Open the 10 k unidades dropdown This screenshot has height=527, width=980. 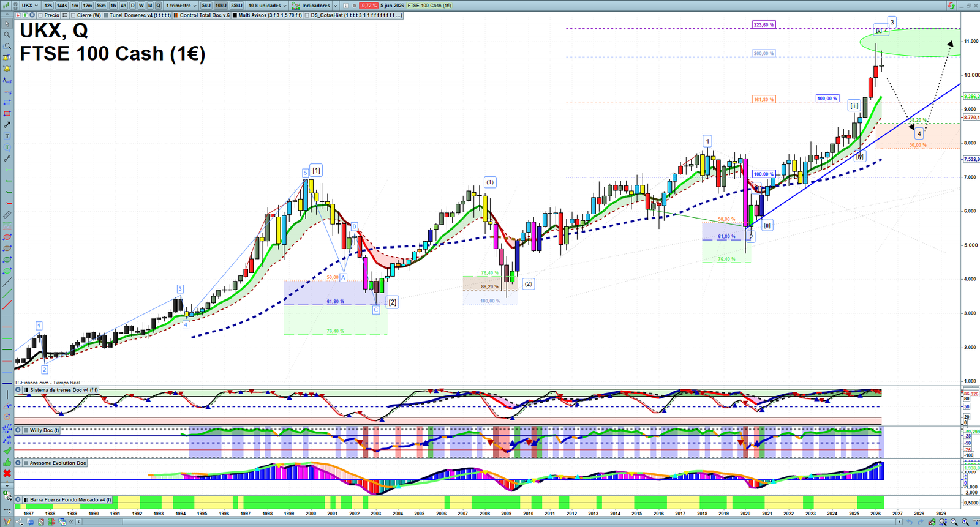[x=267, y=6]
